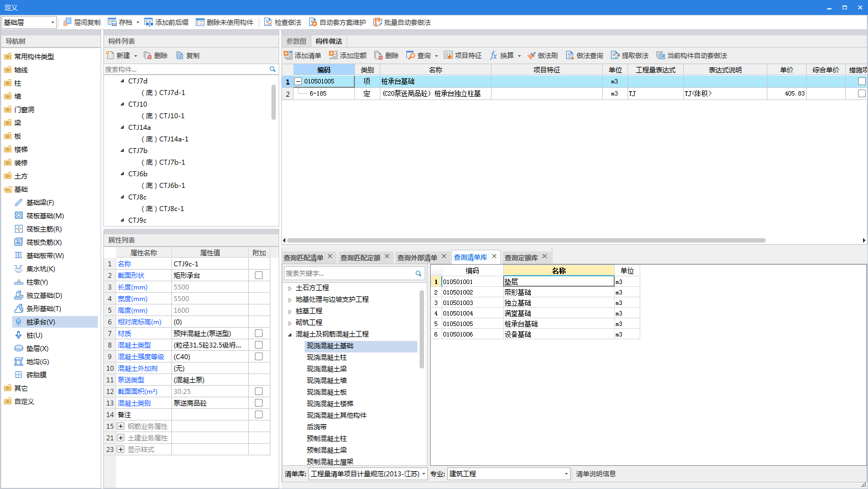Screen dimensions: 868x489
Task: Tick 附加 checkbox for 混凝土类型
Action: pyautogui.click(x=258, y=345)
